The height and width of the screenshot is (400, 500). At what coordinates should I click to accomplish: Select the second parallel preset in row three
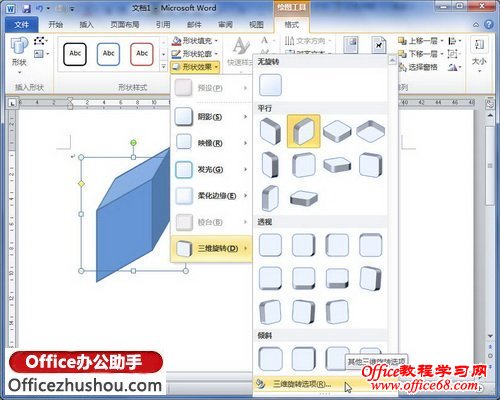pos(304,198)
